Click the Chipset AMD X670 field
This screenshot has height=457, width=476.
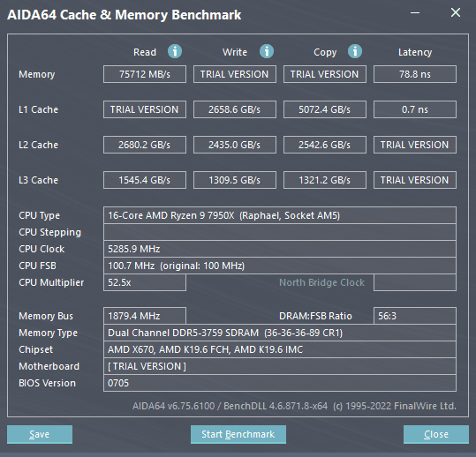click(280, 349)
